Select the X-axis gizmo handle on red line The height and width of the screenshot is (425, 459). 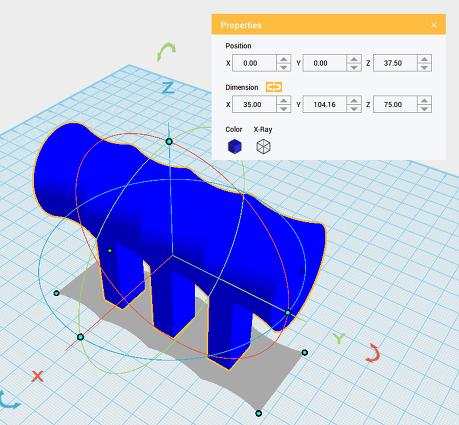pyautogui.click(x=80, y=337)
